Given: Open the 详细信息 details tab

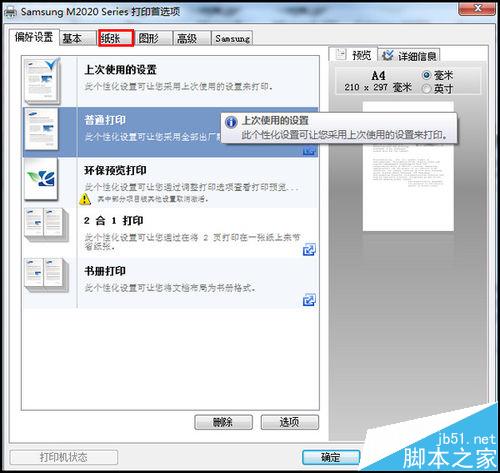Looking at the screenshot, I should (x=409, y=55).
